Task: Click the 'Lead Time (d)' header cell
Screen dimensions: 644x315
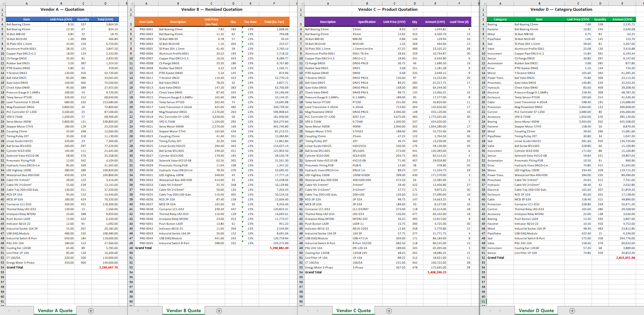Action: pos(459,22)
